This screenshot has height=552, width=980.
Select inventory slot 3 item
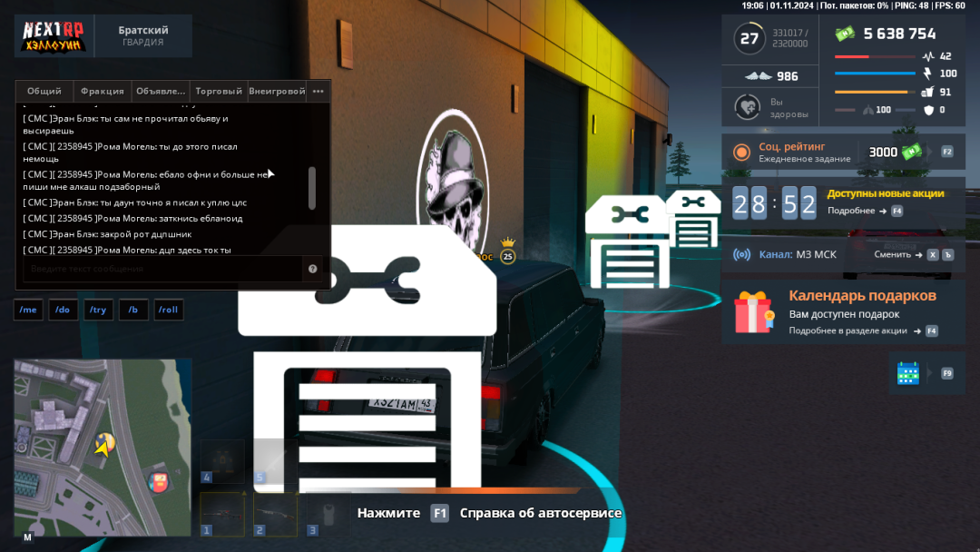point(328,515)
